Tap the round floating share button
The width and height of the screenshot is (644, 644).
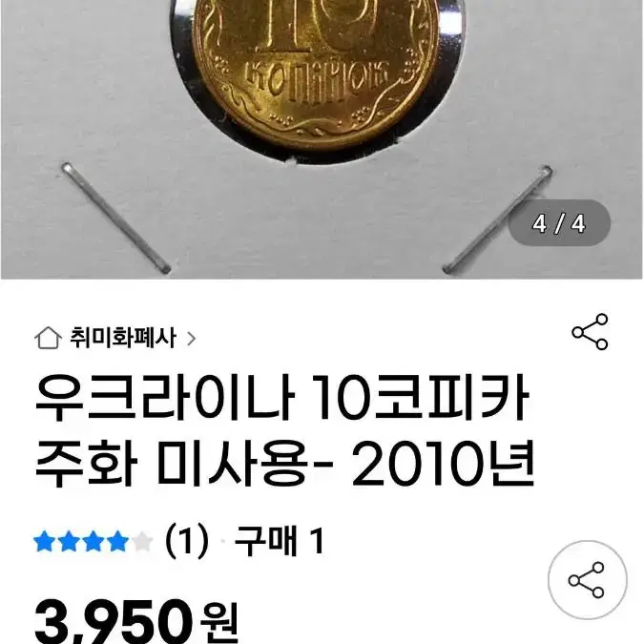coord(588,579)
